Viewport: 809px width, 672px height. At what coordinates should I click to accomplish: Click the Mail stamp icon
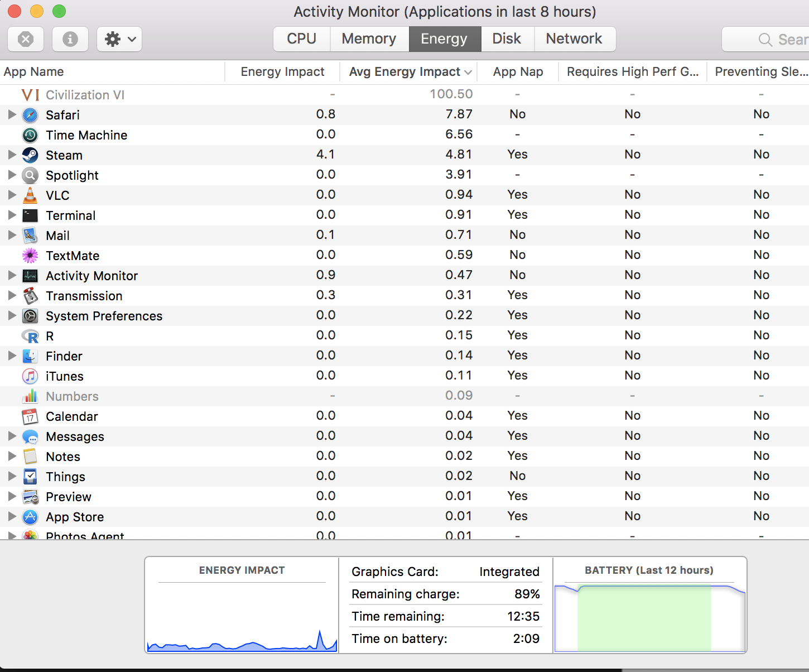(30, 236)
